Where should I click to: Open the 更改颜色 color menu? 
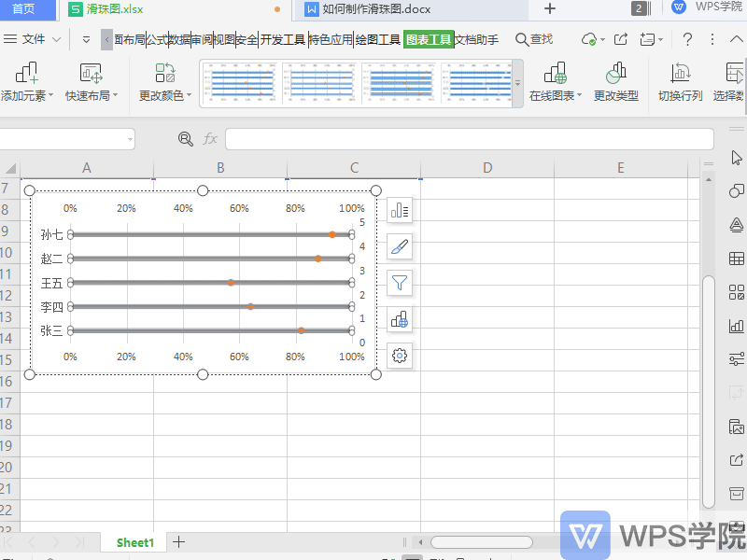click(x=165, y=82)
